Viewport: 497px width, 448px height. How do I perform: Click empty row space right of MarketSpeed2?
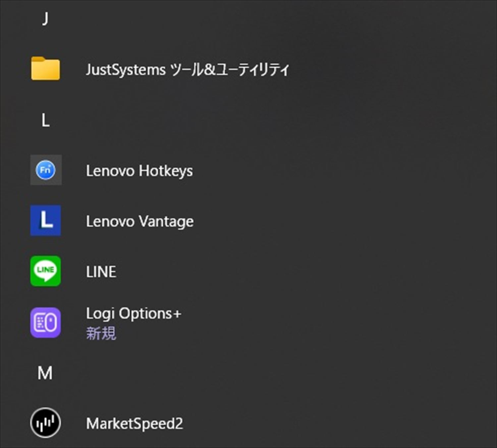pos(331,423)
